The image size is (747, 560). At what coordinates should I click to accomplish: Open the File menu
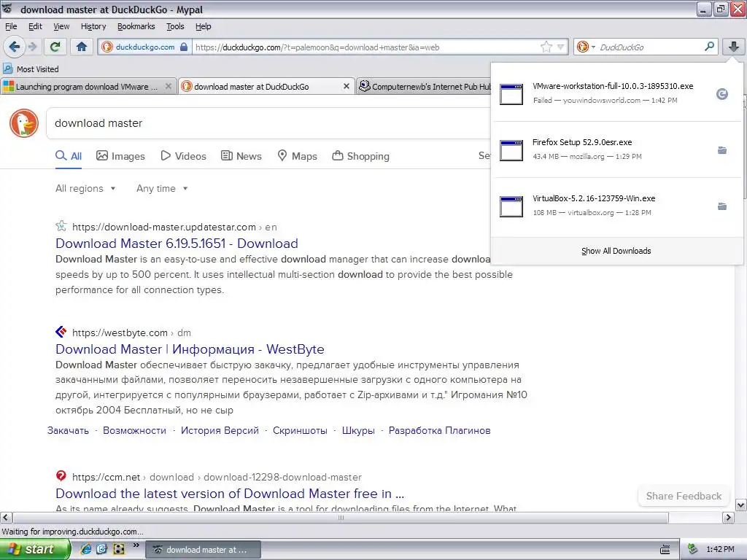tap(11, 26)
